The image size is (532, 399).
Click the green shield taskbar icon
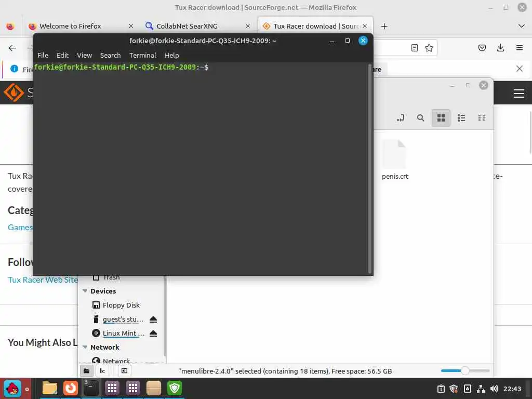175,388
